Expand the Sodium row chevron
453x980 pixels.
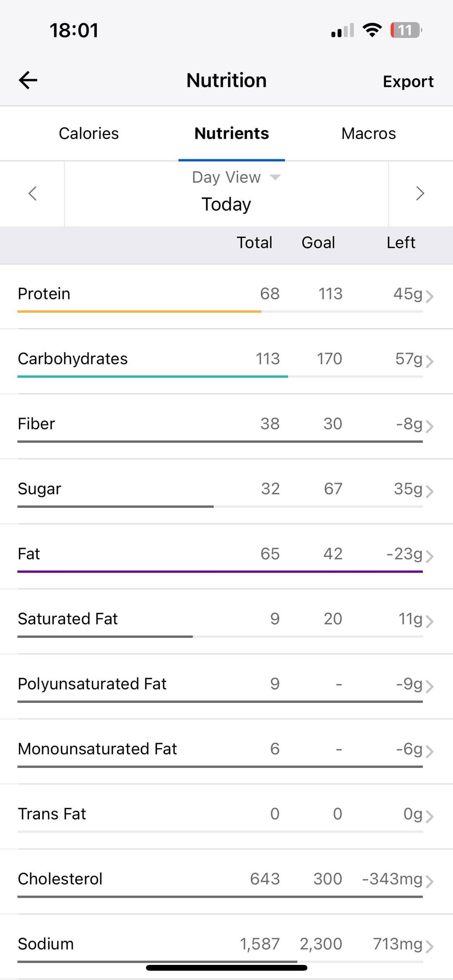coord(429,946)
